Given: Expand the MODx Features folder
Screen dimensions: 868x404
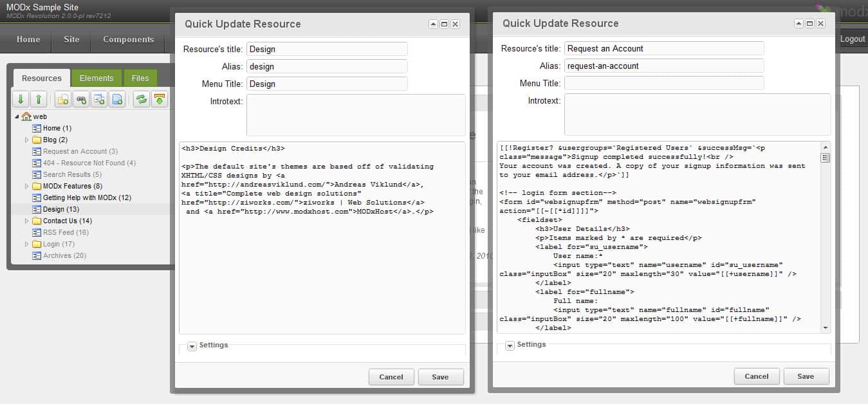Looking at the screenshot, I should pos(26,186).
